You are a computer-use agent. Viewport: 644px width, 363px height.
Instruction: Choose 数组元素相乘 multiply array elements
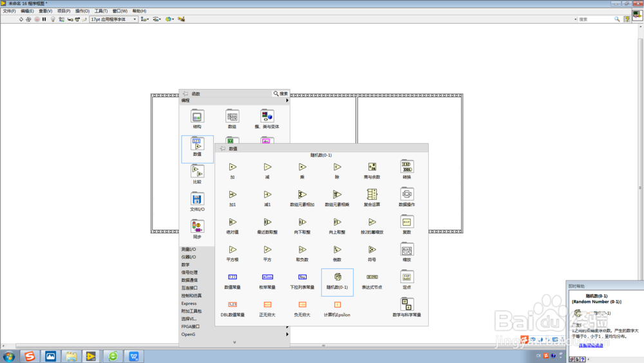[337, 195]
